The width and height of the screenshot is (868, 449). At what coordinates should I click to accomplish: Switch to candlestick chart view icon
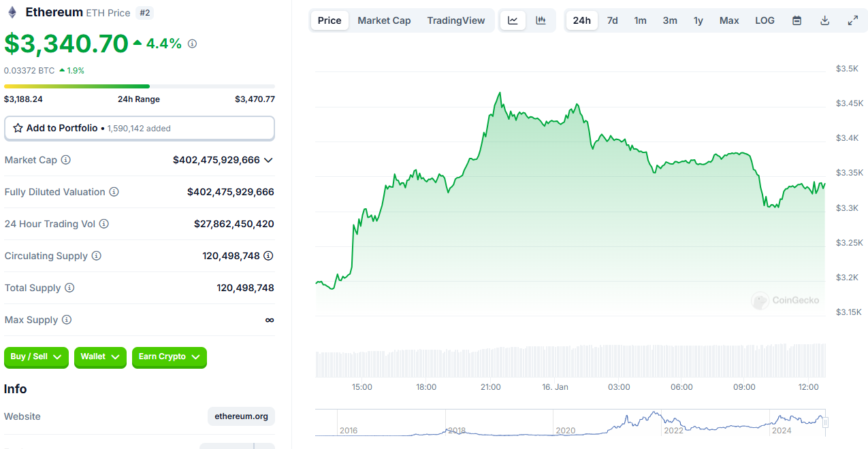pyautogui.click(x=541, y=20)
